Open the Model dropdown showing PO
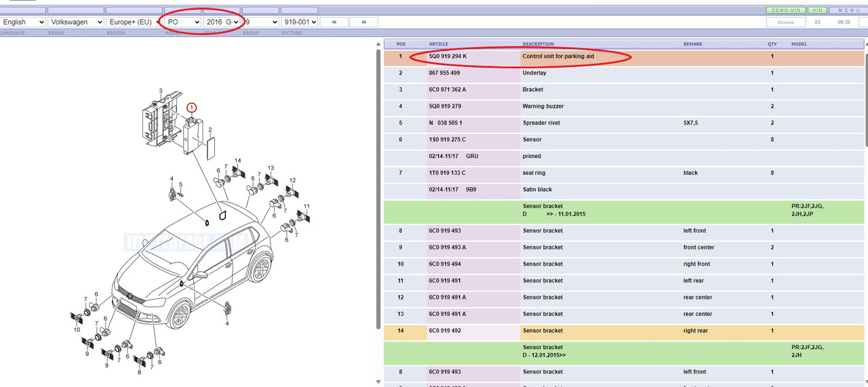This screenshot has width=868, height=387. tap(183, 22)
